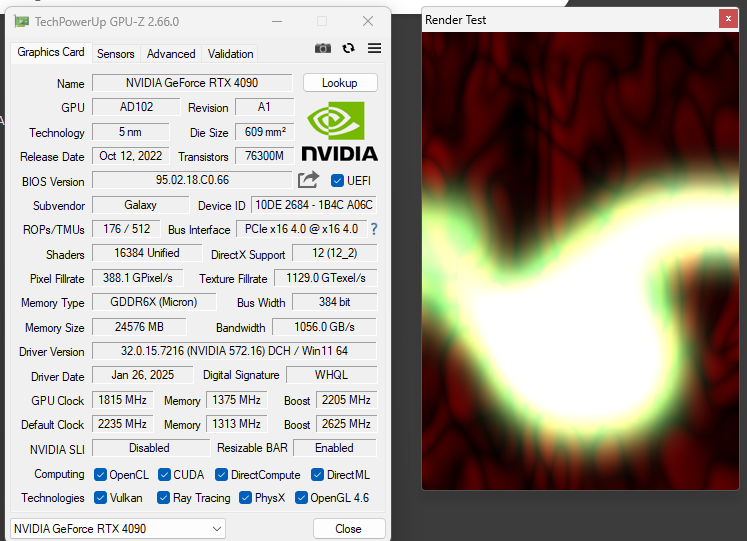Click the GPU Clock value 1815 MHz
747x541 pixels.
tap(122, 400)
